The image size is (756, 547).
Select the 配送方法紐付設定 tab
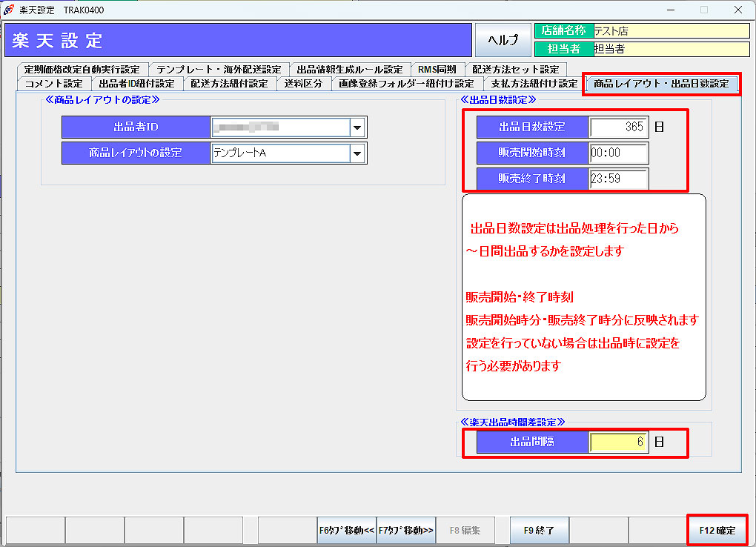[229, 84]
